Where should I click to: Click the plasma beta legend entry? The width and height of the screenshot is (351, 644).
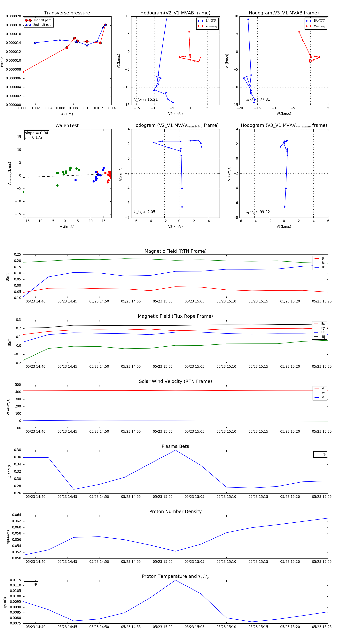(x=320, y=454)
